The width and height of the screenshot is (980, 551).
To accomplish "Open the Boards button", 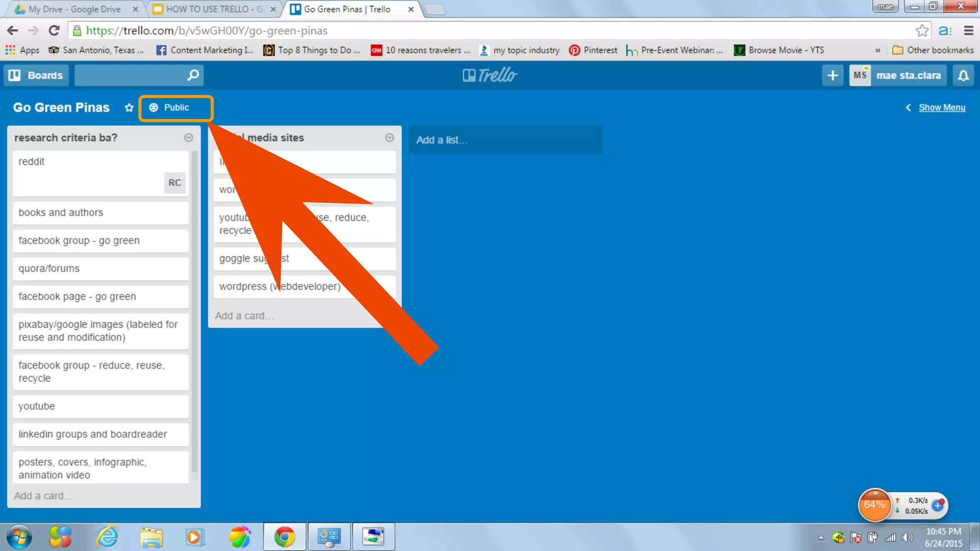I will [36, 75].
